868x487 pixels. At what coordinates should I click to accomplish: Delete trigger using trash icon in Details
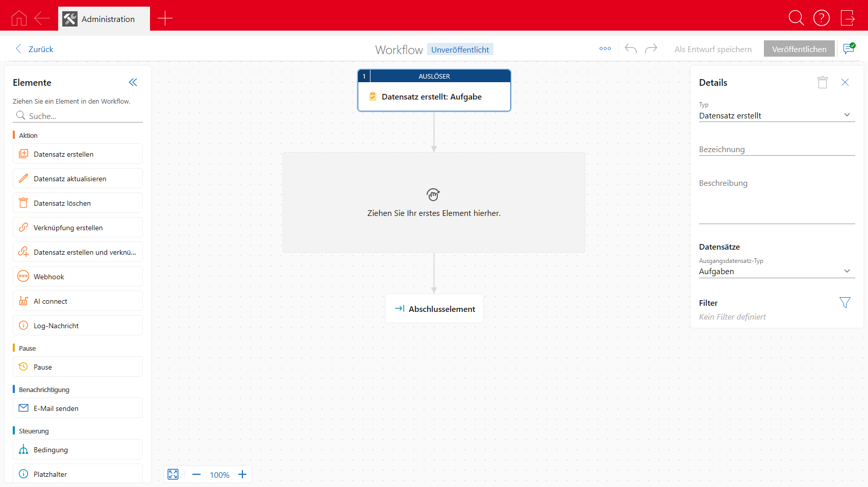[x=822, y=82]
